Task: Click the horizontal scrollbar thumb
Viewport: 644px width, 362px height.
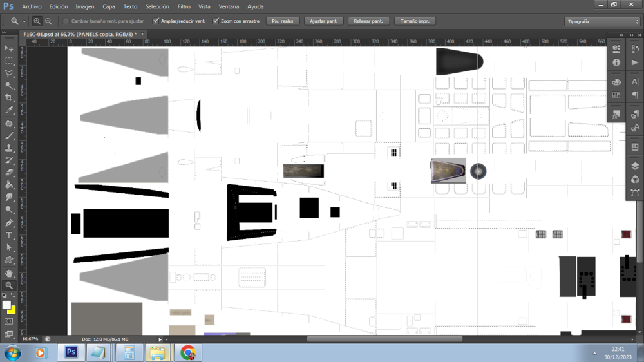Action: pos(384,339)
